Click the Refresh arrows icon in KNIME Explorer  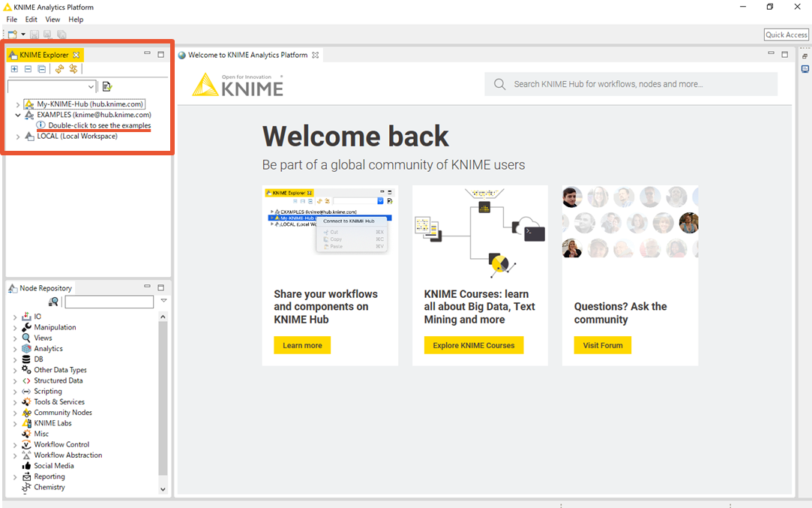59,69
